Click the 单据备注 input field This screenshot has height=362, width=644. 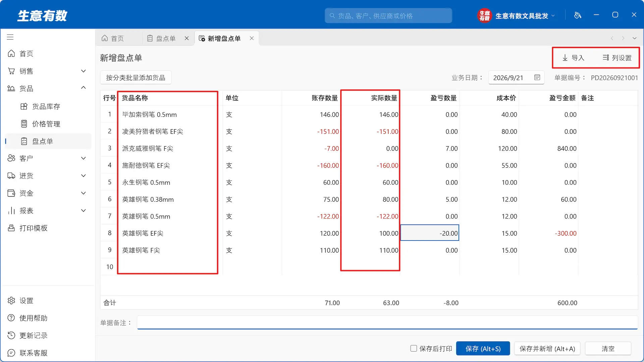(x=387, y=322)
